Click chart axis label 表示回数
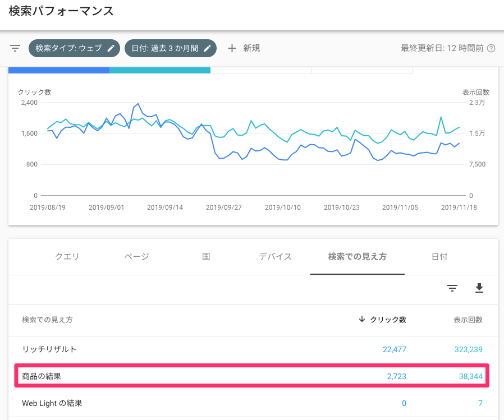Viewport: 504px width, 420px height. click(x=476, y=93)
